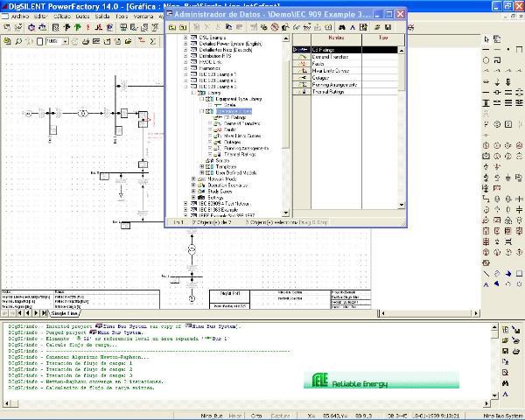Expand the Study Cases folder
The width and height of the screenshot is (525, 420).
193,192
